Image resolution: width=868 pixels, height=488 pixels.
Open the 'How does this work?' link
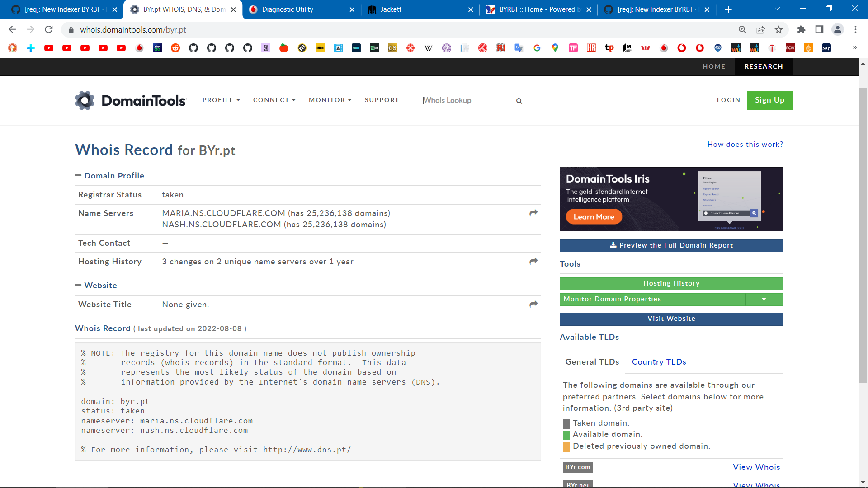pyautogui.click(x=745, y=144)
